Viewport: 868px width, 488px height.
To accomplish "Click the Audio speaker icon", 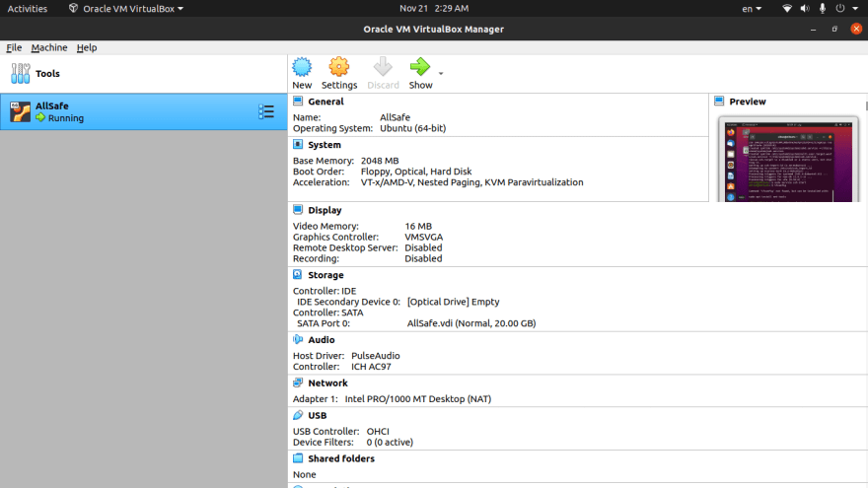I will [x=298, y=339].
